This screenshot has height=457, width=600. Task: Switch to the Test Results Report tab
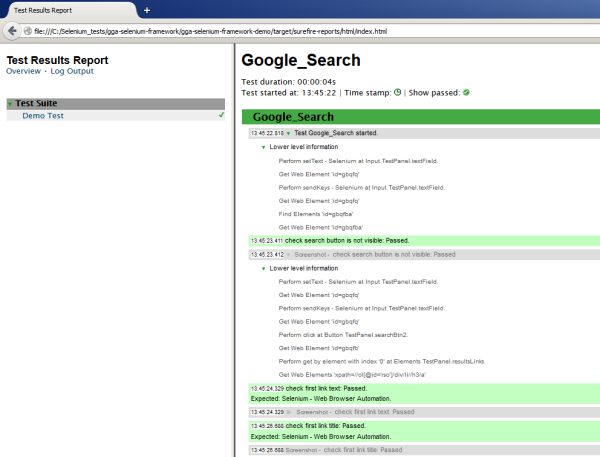[62, 10]
